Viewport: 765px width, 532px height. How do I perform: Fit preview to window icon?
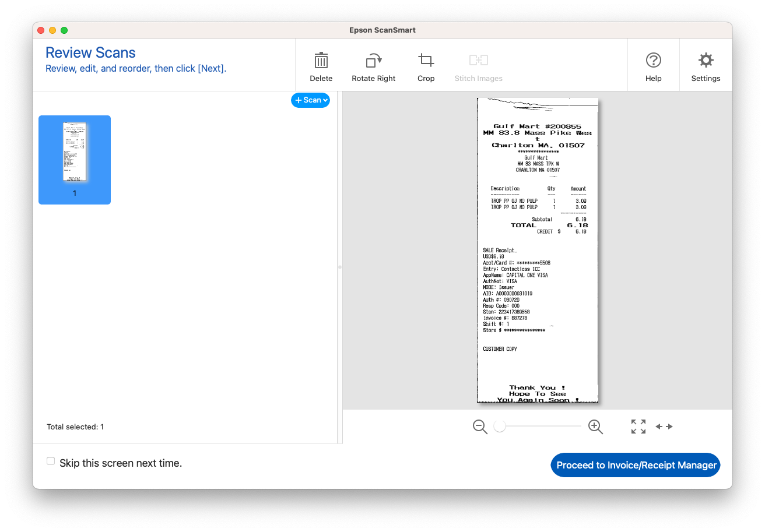[638, 427]
